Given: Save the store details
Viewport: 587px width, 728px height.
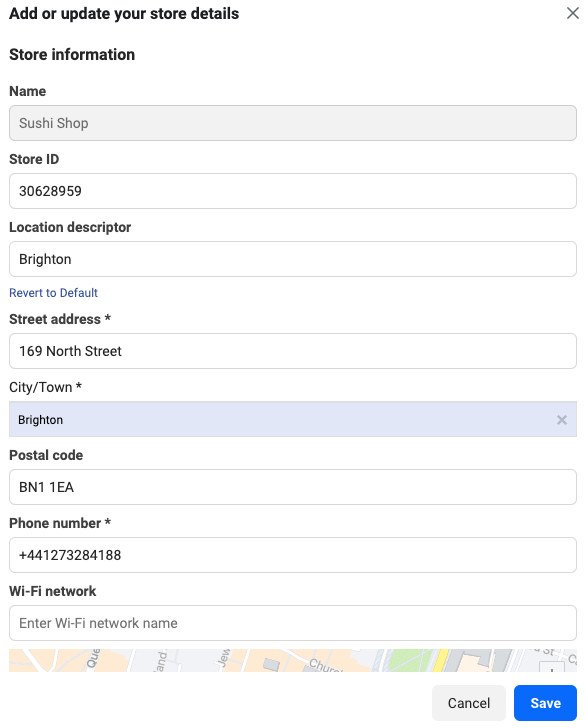Looking at the screenshot, I should [545, 703].
